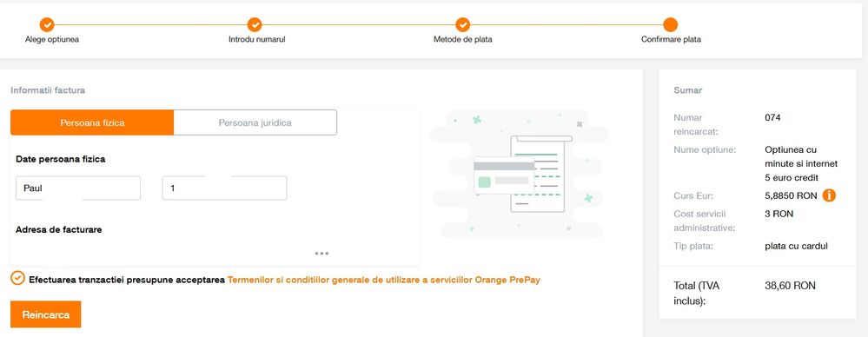Click the recharged number value '074'
The height and width of the screenshot is (337, 868).
pos(772,118)
